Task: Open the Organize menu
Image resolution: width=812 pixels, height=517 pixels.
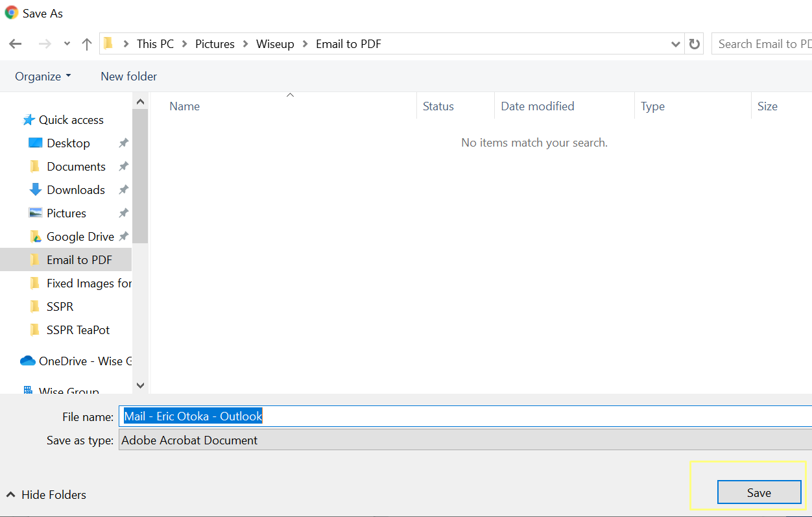Action: [x=43, y=76]
